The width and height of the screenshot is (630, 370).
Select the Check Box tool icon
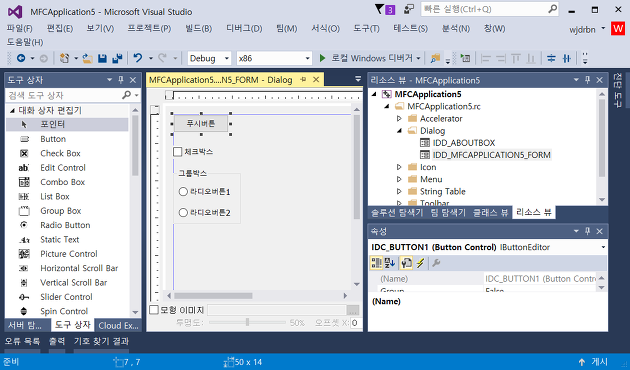[24, 153]
